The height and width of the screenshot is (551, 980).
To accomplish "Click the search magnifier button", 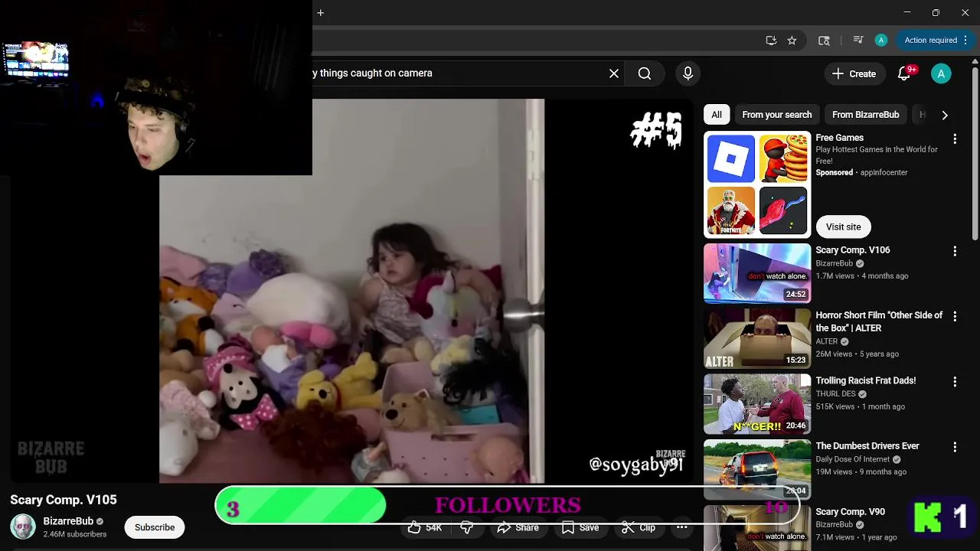I will [x=645, y=73].
